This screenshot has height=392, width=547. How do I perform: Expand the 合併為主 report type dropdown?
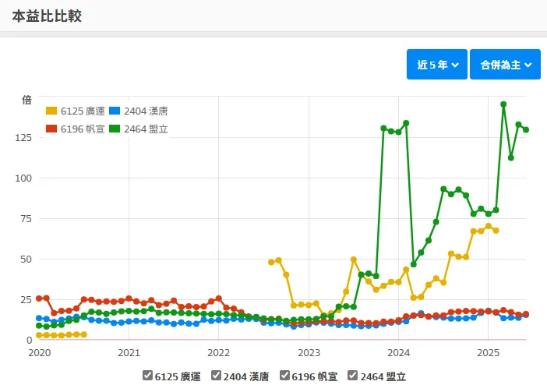505,65
